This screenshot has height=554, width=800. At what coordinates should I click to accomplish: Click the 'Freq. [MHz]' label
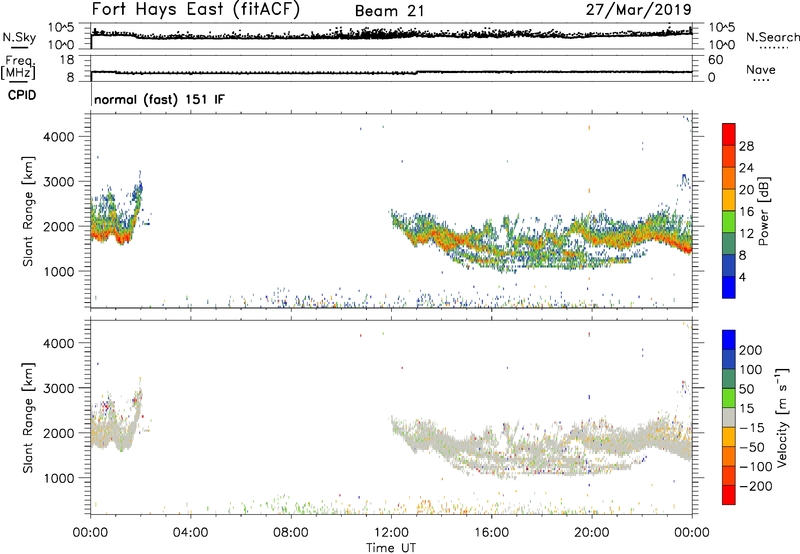18,67
